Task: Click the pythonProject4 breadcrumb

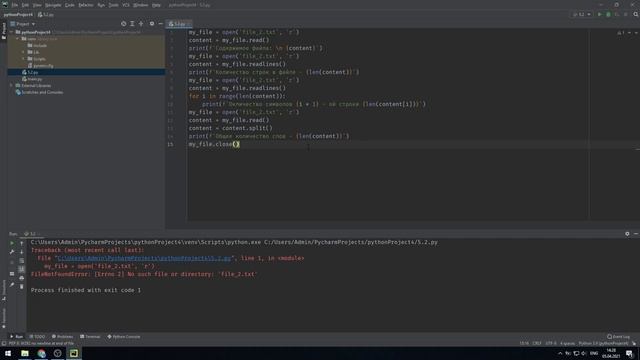Action: click(18, 15)
